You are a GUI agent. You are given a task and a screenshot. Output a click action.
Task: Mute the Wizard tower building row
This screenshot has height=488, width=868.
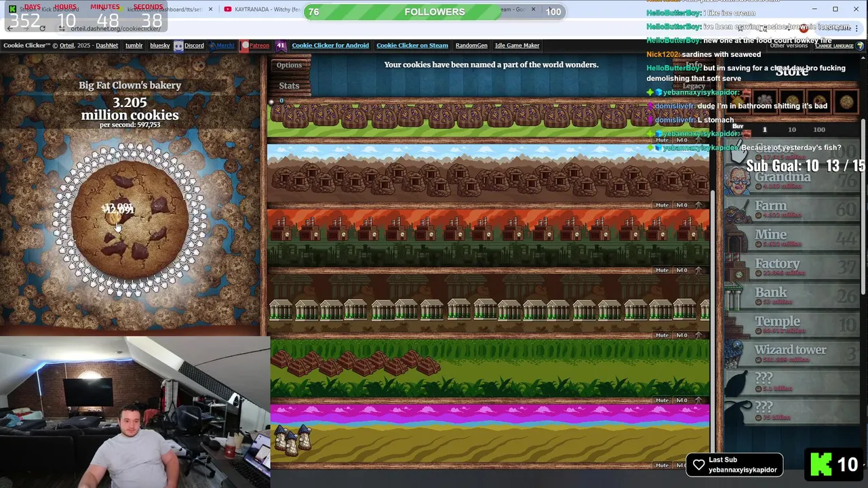point(662,465)
